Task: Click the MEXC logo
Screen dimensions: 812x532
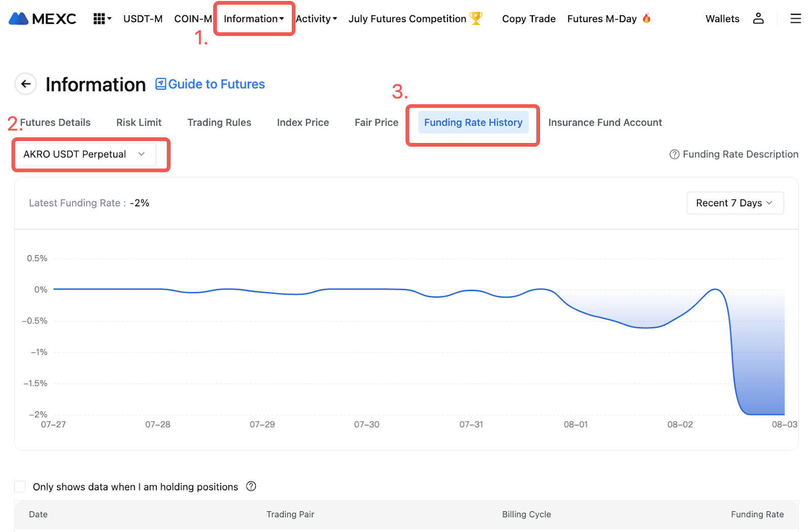Action: (x=43, y=19)
